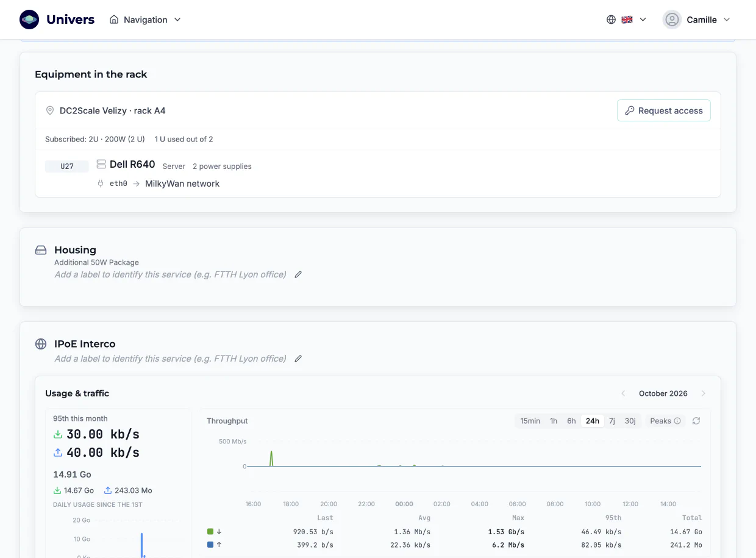Go to the next month after October 2026
Screen dimensions: 756x558
(x=704, y=393)
